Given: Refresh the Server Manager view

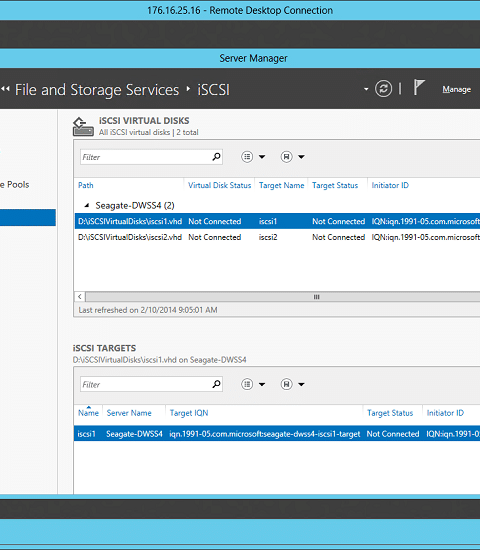Looking at the screenshot, I should coord(383,89).
